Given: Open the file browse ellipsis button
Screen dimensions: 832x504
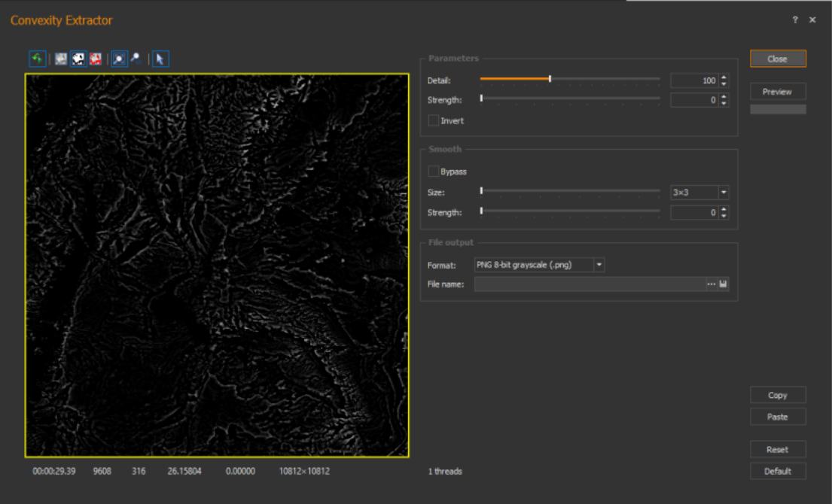Looking at the screenshot, I should [x=711, y=284].
